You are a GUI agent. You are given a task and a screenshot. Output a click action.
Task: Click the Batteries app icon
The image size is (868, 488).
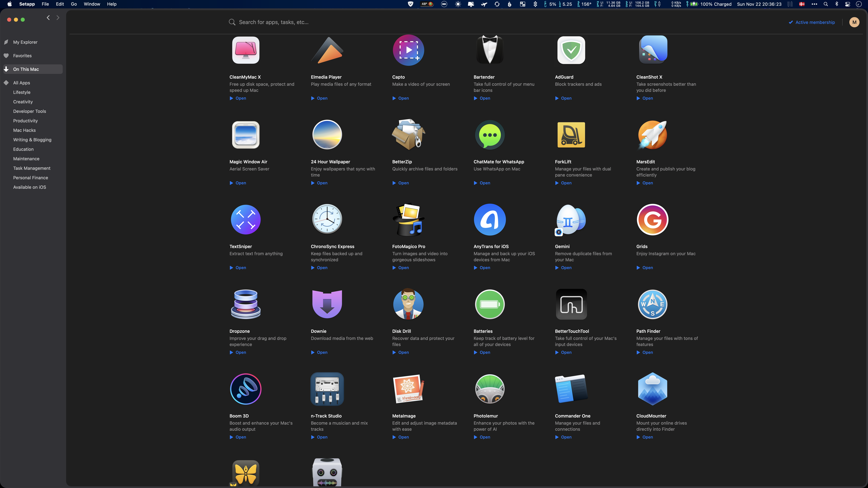(x=490, y=304)
